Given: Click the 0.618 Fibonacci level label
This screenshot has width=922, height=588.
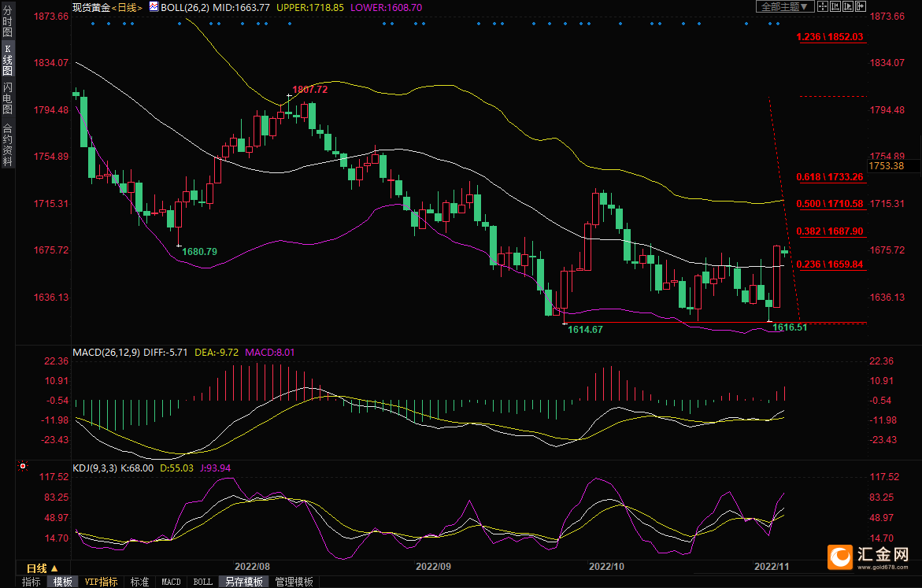Looking at the screenshot, I should 830,177.
